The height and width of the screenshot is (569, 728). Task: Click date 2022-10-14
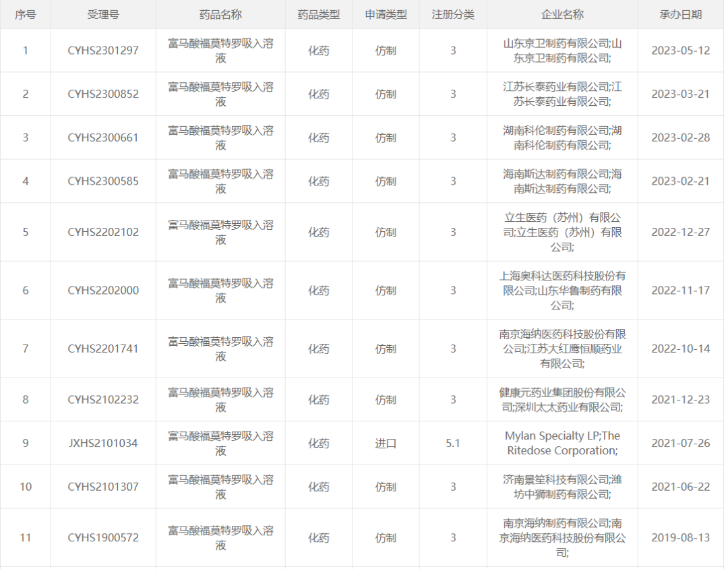point(681,349)
